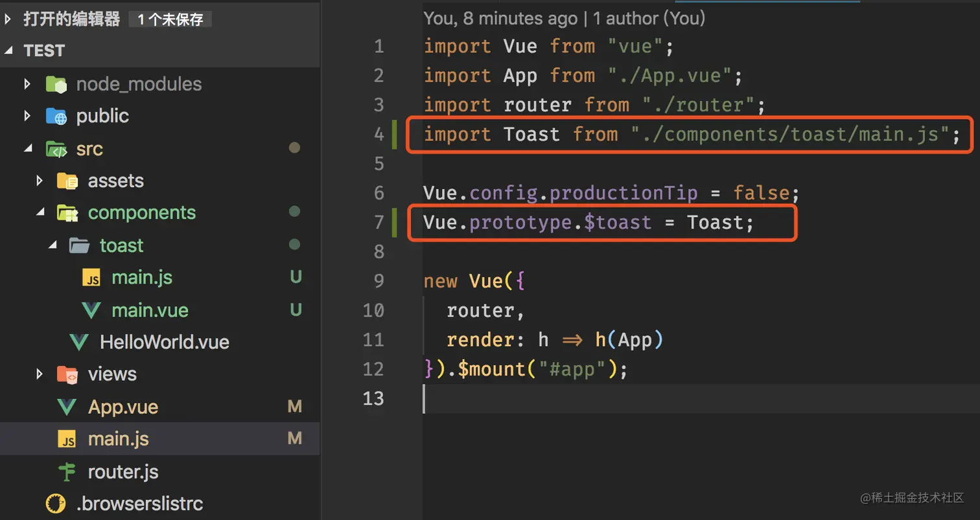Image resolution: width=980 pixels, height=520 pixels.
Task: Click the Vue icon of HelloWorld.vue
Action: tap(79, 342)
